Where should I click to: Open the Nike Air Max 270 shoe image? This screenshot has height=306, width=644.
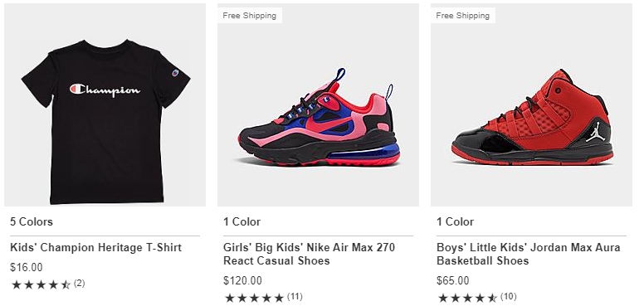click(x=319, y=104)
